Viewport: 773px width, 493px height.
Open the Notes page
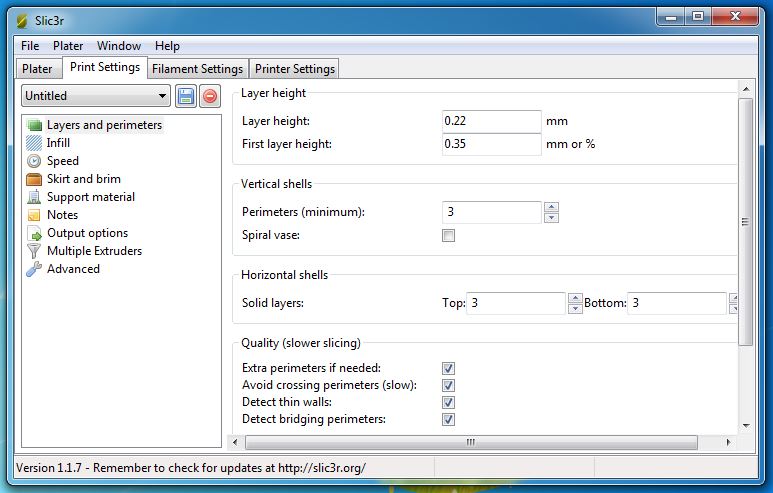63,215
